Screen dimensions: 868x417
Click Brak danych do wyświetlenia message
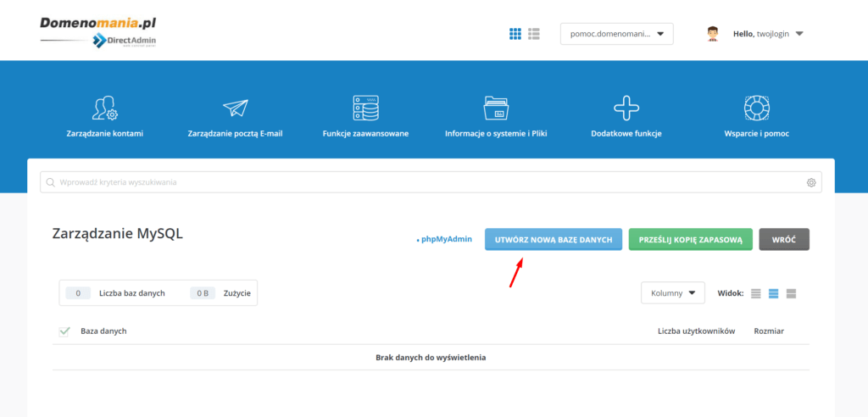tap(431, 357)
